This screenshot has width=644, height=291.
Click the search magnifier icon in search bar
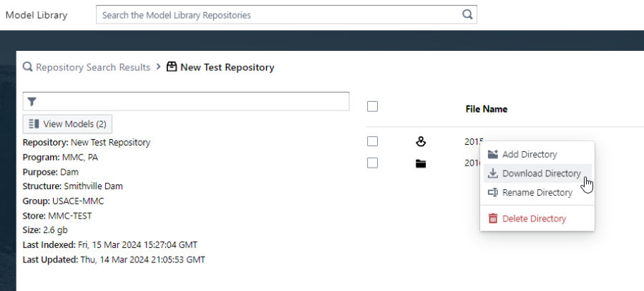click(467, 14)
